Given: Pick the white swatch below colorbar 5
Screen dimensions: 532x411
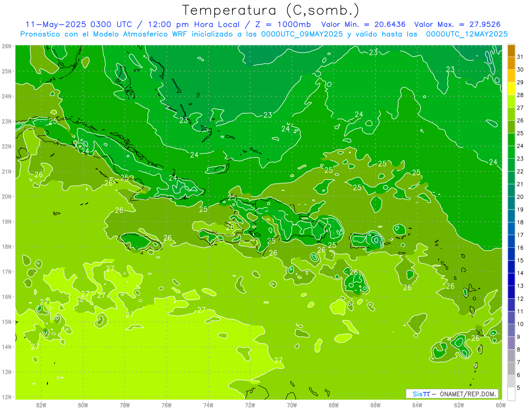Looking at the screenshot, I should [511, 394].
